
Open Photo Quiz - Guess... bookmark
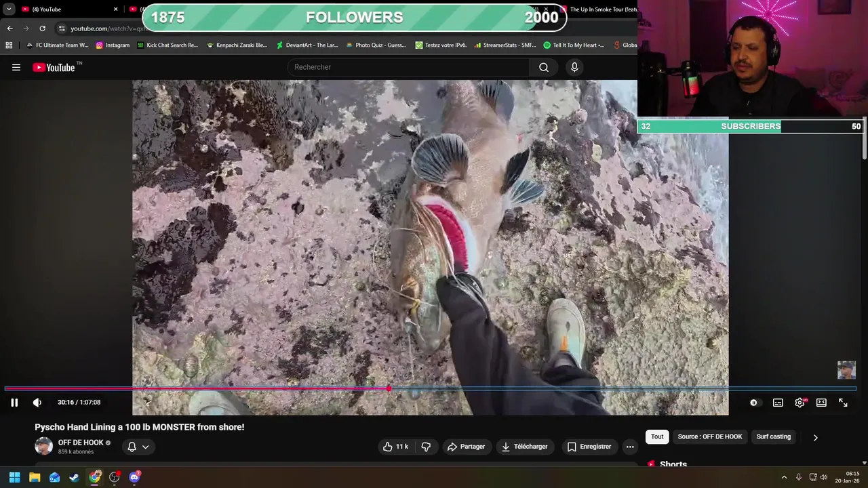pos(376,45)
